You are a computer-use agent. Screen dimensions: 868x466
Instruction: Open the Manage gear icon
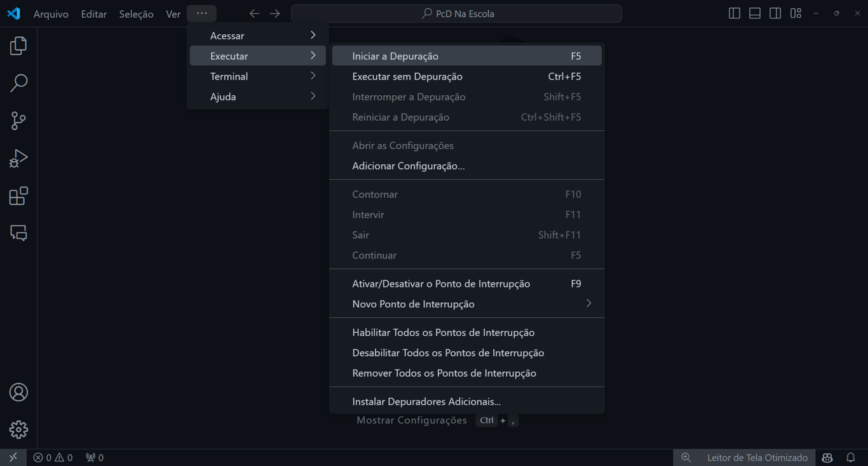18,430
